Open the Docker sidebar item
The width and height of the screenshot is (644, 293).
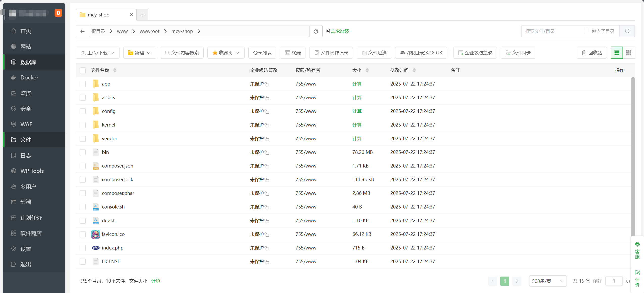pyautogui.click(x=29, y=77)
